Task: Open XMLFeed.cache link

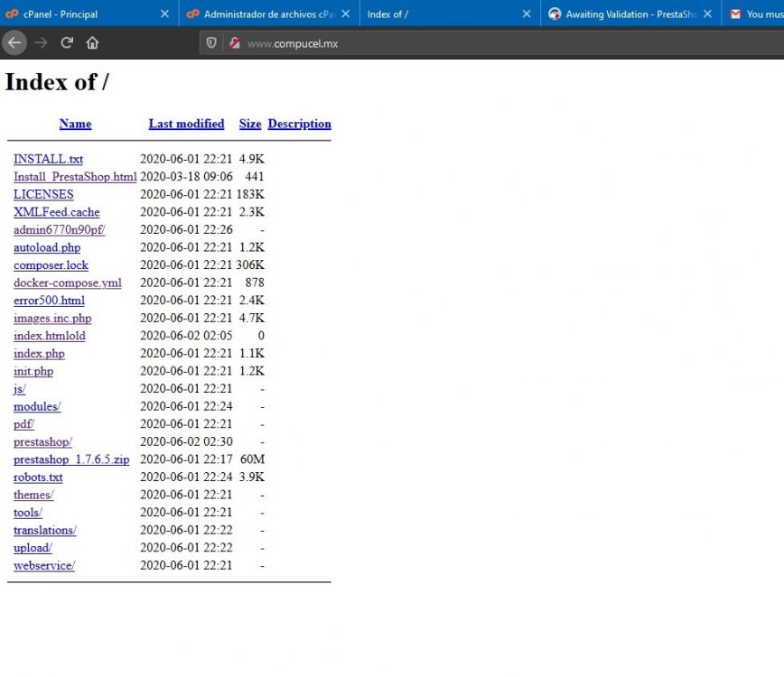Action: tap(57, 212)
